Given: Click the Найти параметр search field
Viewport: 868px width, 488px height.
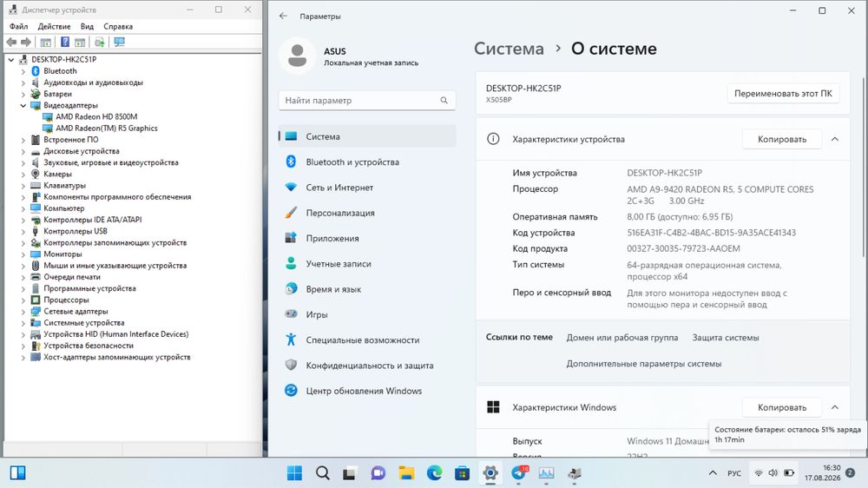Looking at the screenshot, I should coord(367,100).
